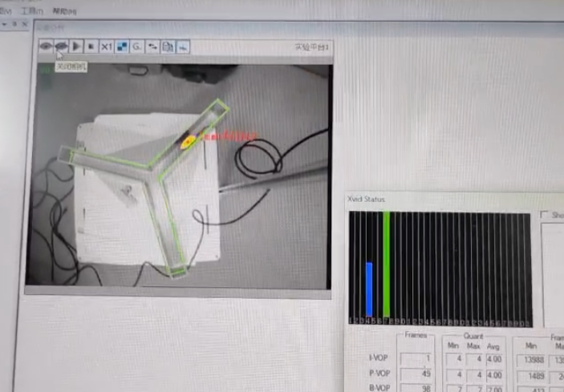Close the left docked panel with X
564x392 pixels.
coord(26,26)
